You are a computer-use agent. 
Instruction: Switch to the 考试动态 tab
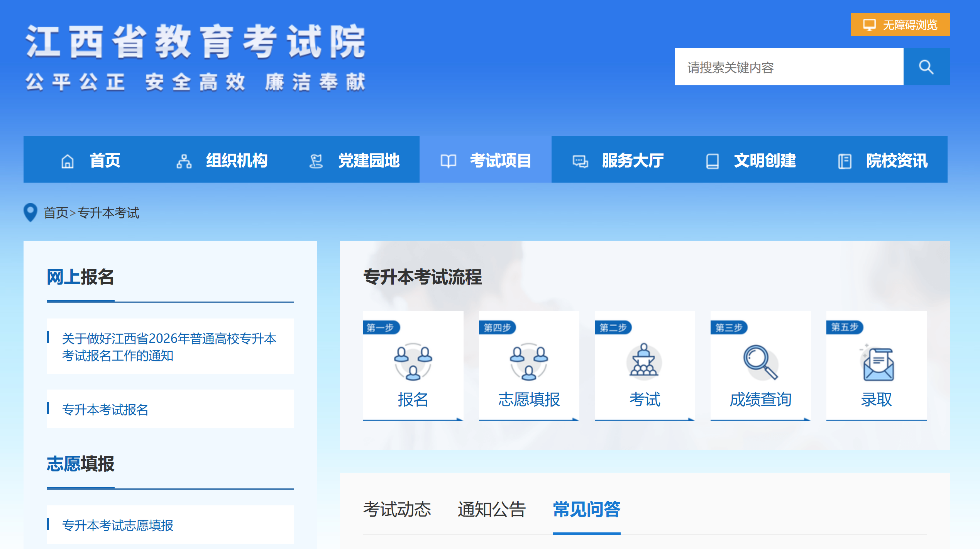pyautogui.click(x=398, y=510)
